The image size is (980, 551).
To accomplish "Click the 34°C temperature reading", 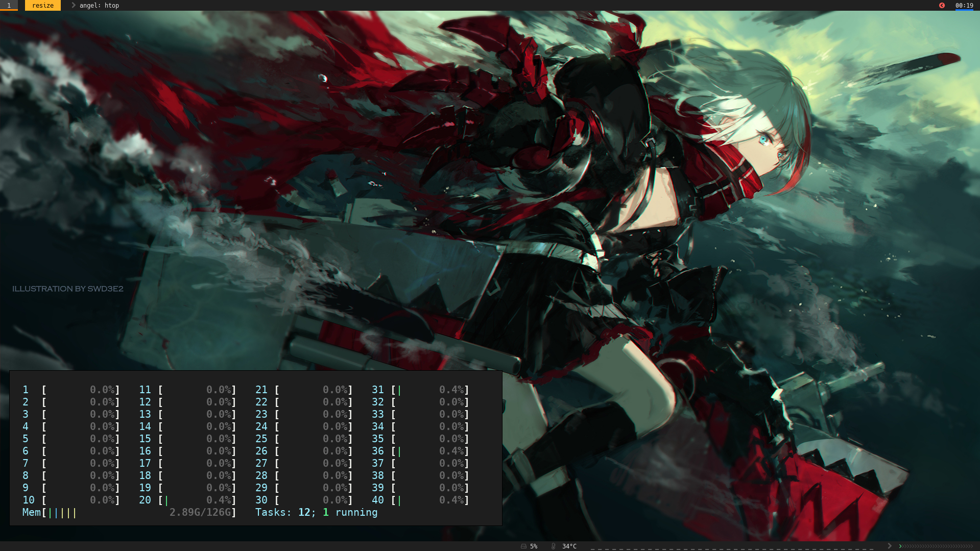I will [x=569, y=546].
